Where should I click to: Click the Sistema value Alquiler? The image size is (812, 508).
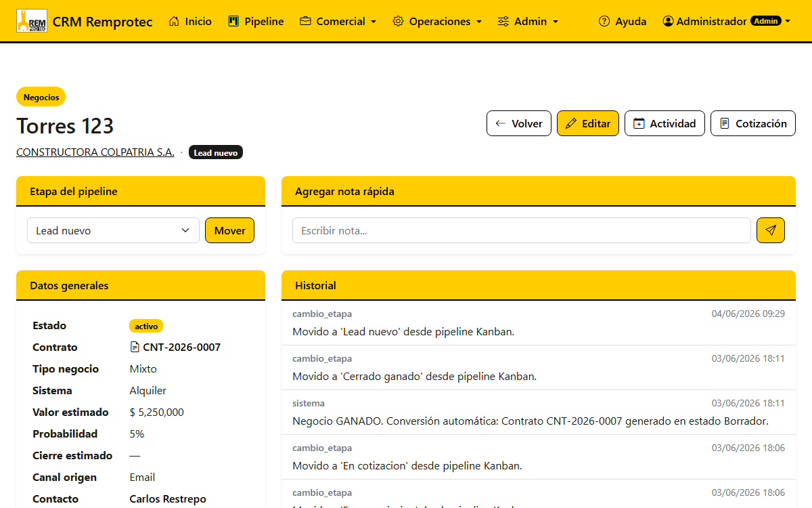148,390
